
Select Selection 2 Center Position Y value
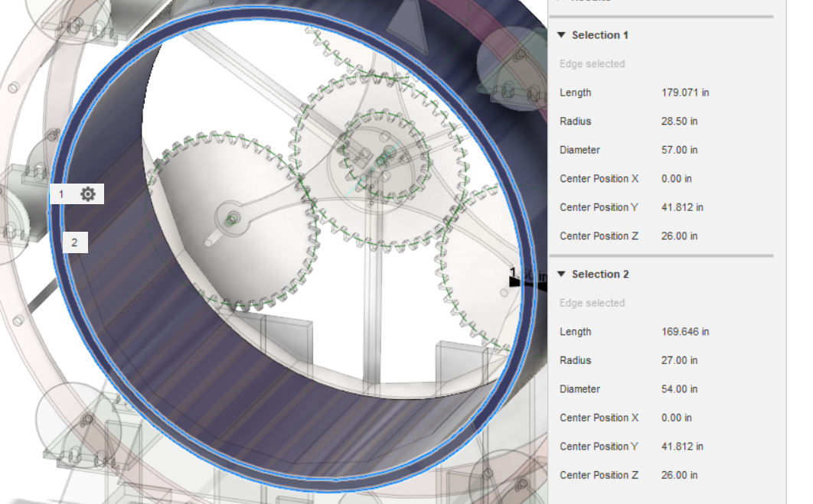point(682,447)
